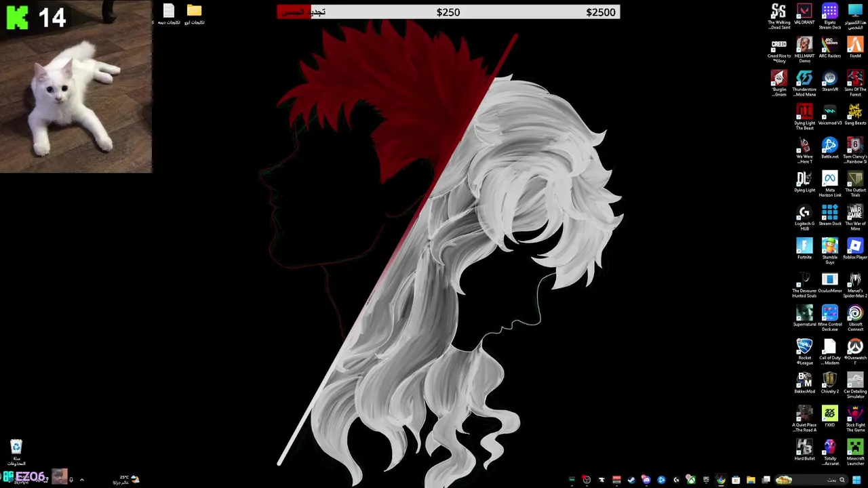868x488 pixels.
Task: Launch Marvel's Spider-Man 2 icon
Action: pos(855,285)
